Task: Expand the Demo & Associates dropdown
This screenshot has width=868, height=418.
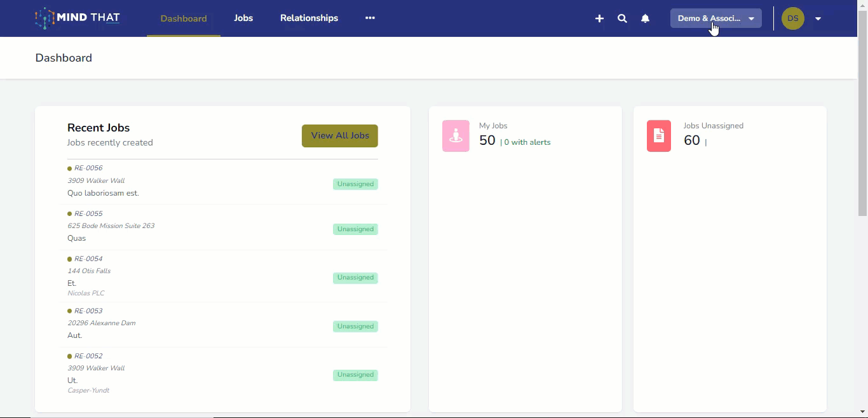Action: click(x=715, y=18)
